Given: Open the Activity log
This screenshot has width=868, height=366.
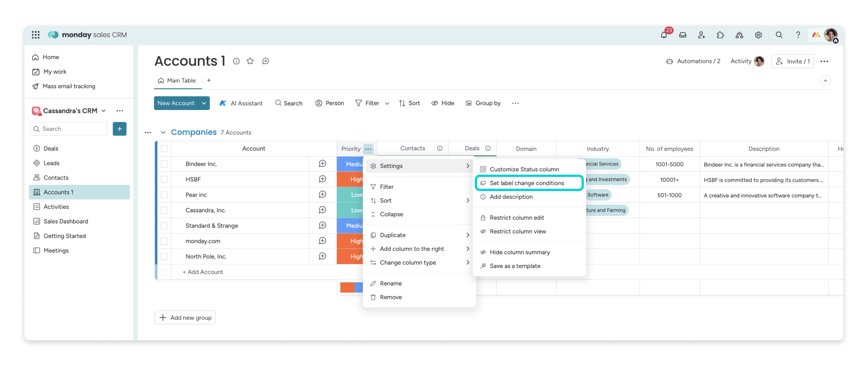Looking at the screenshot, I should [747, 61].
